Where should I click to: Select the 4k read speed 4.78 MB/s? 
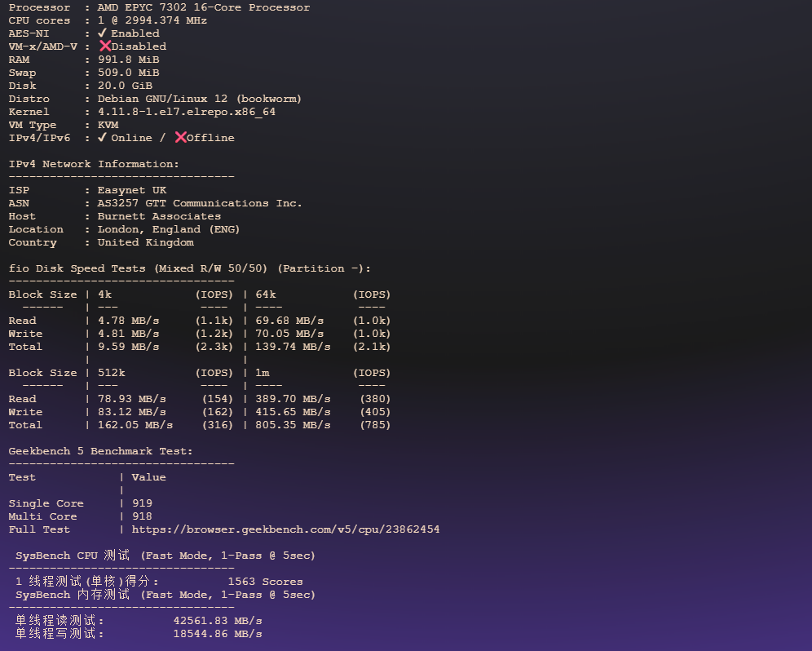point(128,321)
